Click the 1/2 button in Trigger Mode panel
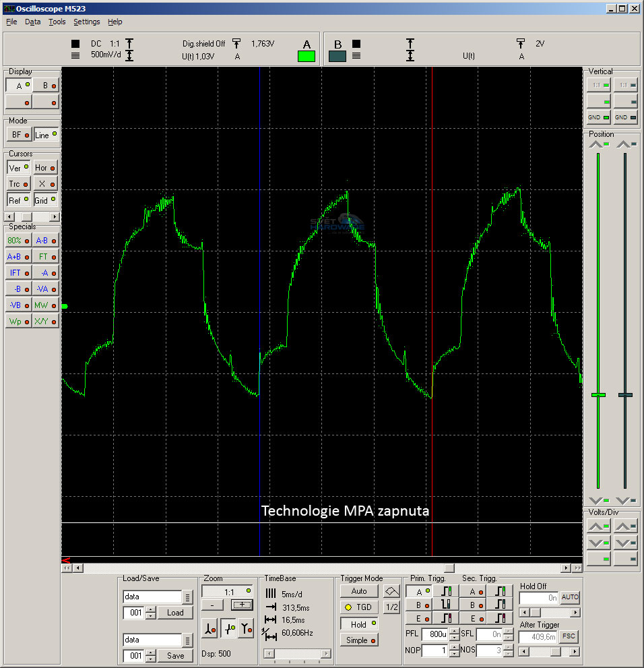Viewport: 644px width, 668px height. [x=392, y=607]
